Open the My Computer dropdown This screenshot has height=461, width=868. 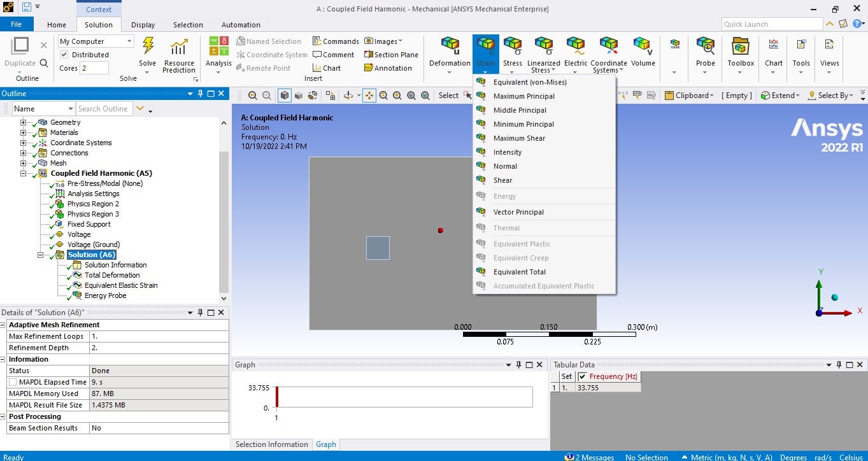click(x=96, y=41)
